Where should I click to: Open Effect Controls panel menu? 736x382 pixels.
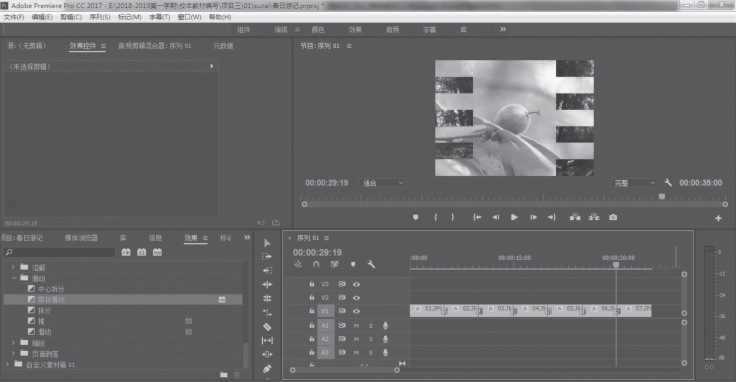pyautogui.click(x=103, y=46)
